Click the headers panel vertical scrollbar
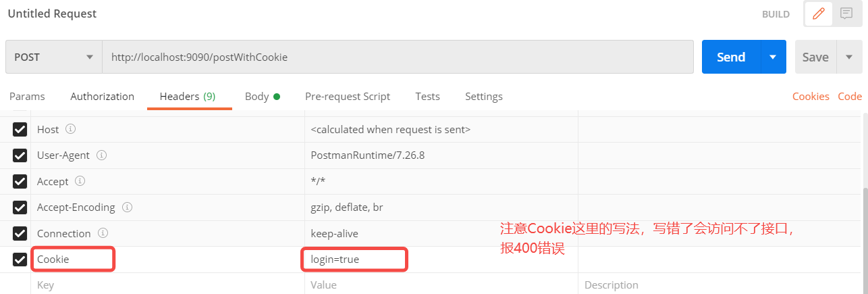 (x=865, y=230)
